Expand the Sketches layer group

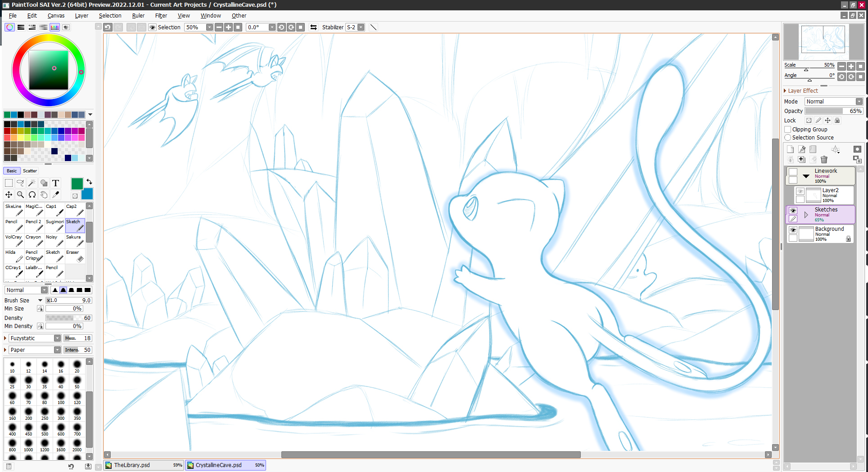point(806,215)
